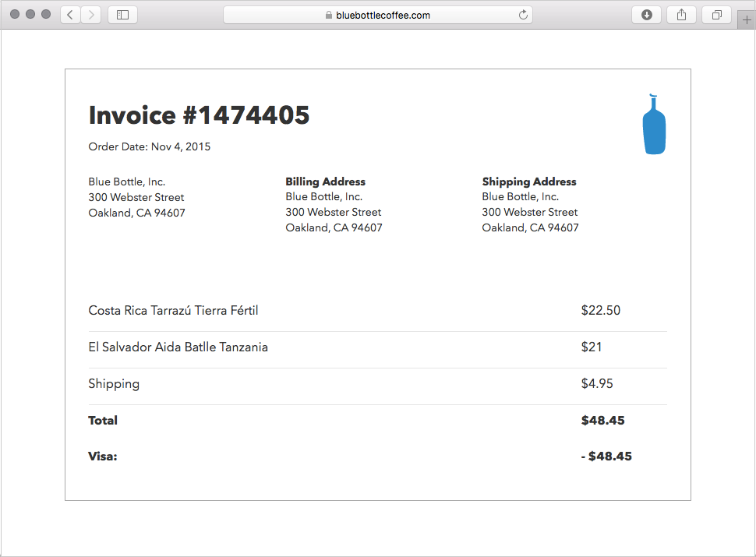The image size is (756, 557).
Task: Reload the page from the address bar
Action: [x=523, y=15]
